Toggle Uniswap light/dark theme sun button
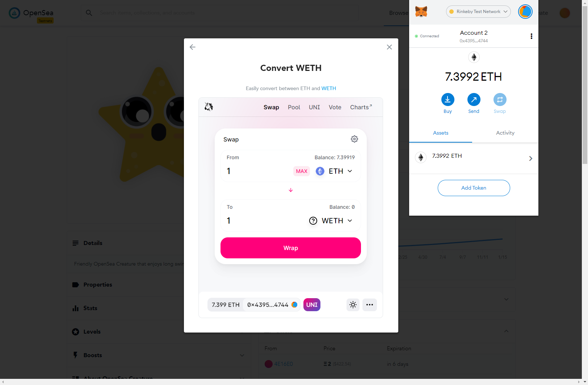 (x=353, y=305)
